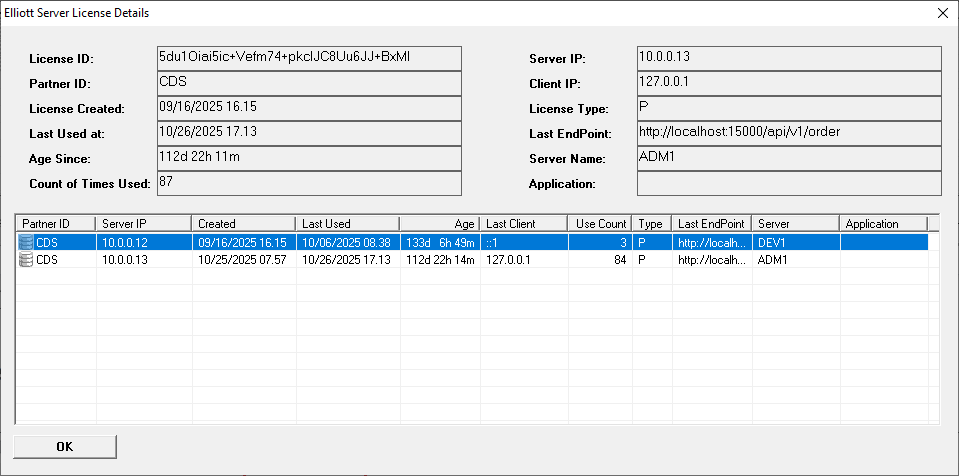The image size is (959, 476).
Task: Sort list by Server IP column header
Action: click(143, 224)
